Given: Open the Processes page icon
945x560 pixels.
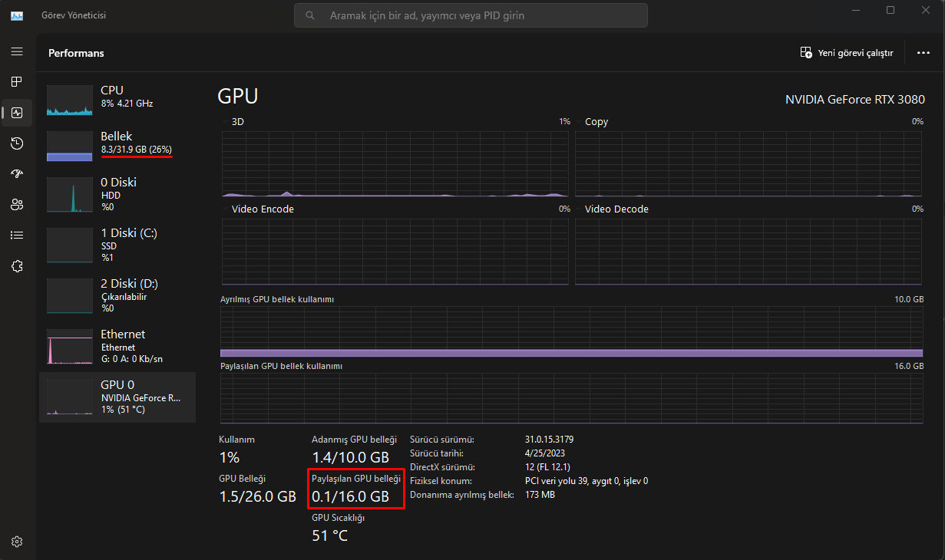Looking at the screenshot, I should (x=17, y=81).
